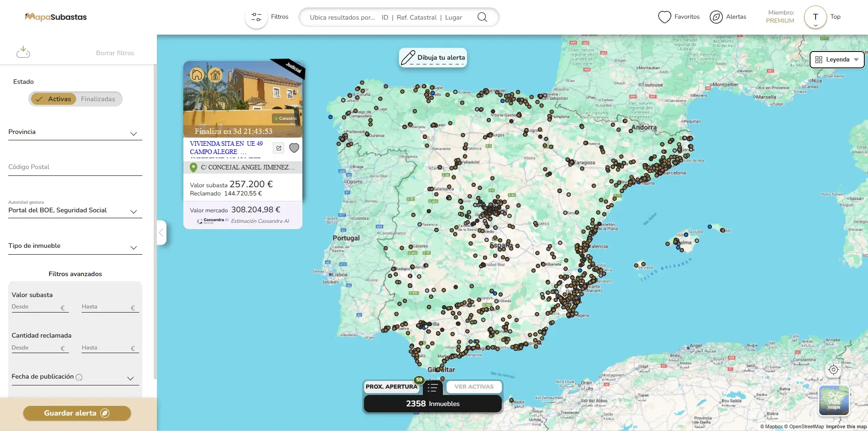Select the Activas state toggle

(x=54, y=99)
